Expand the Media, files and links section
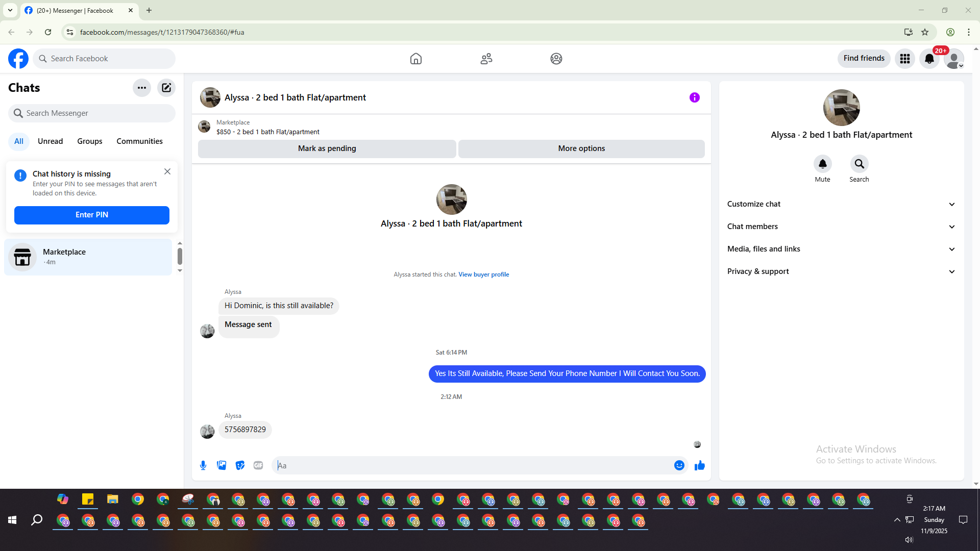 pyautogui.click(x=841, y=249)
